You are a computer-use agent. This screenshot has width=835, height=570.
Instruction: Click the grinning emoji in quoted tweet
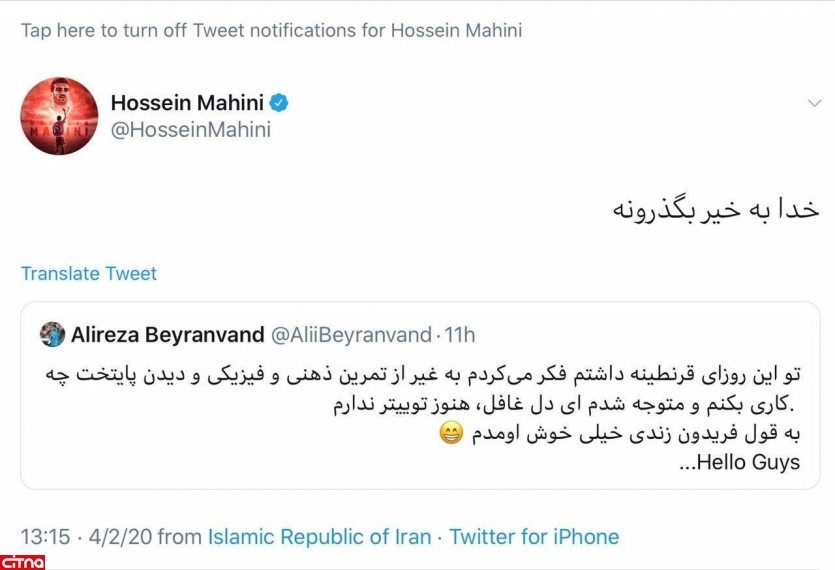point(452,434)
